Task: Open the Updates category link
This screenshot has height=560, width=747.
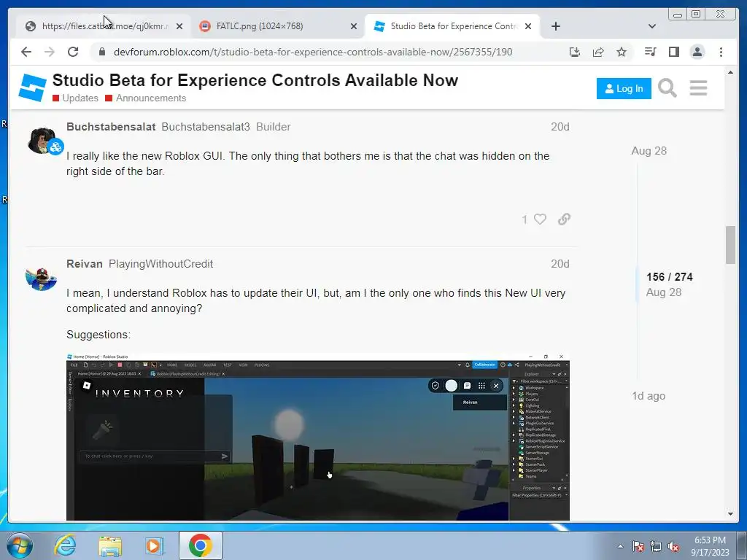Action: pos(75,98)
